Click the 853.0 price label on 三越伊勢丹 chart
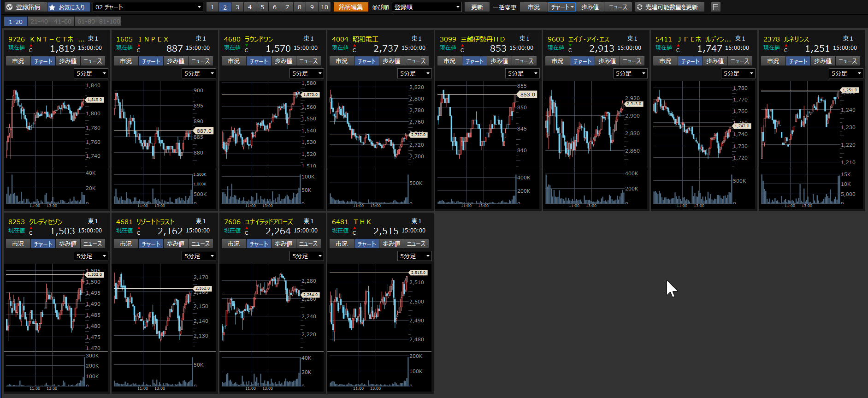868x398 pixels. (527, 95)
